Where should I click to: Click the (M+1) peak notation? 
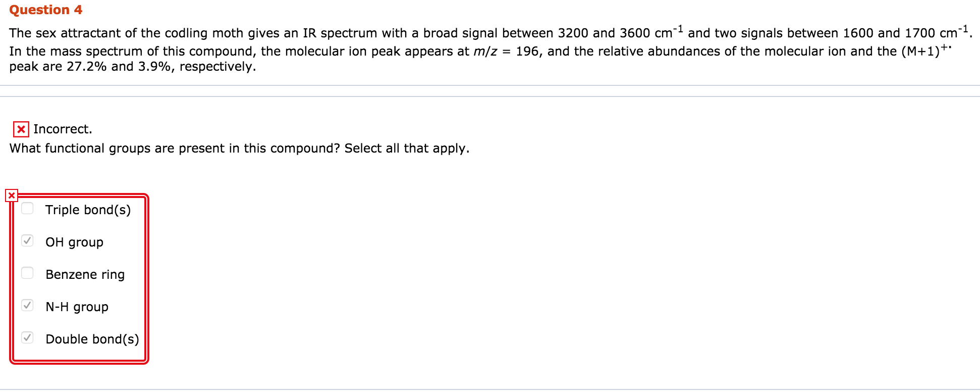[926, 50]
